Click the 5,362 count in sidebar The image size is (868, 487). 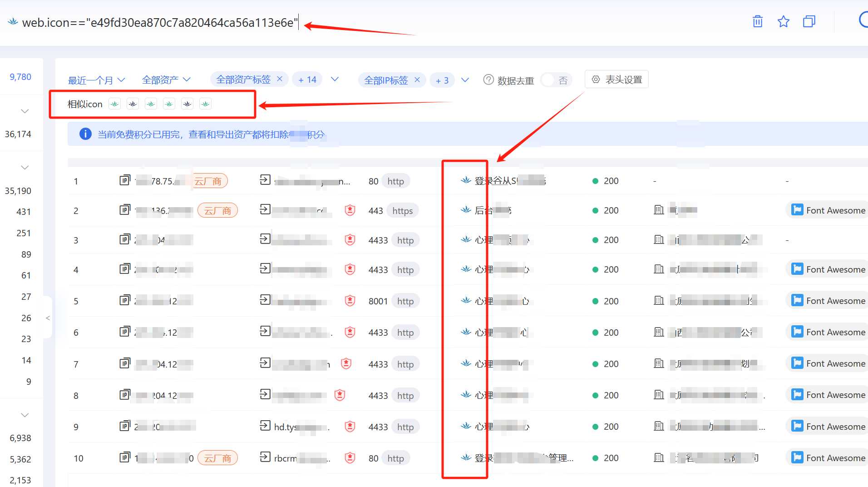tap(20, 459)
